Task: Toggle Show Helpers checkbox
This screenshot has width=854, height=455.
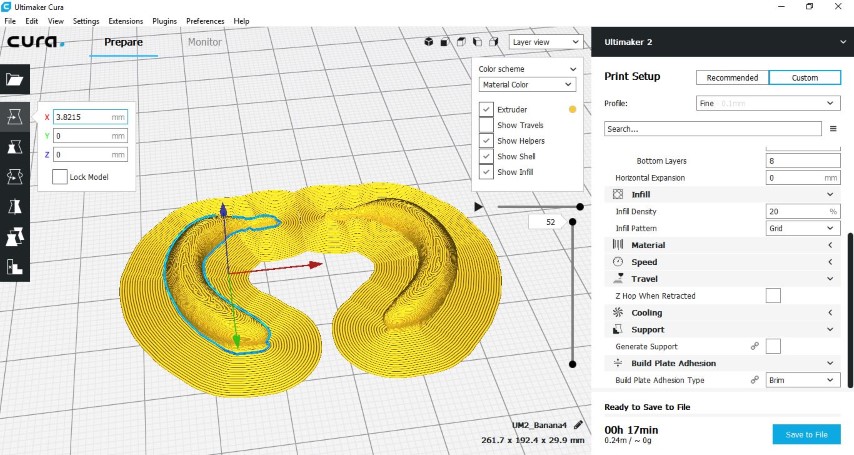Action: tap(486, 141)
